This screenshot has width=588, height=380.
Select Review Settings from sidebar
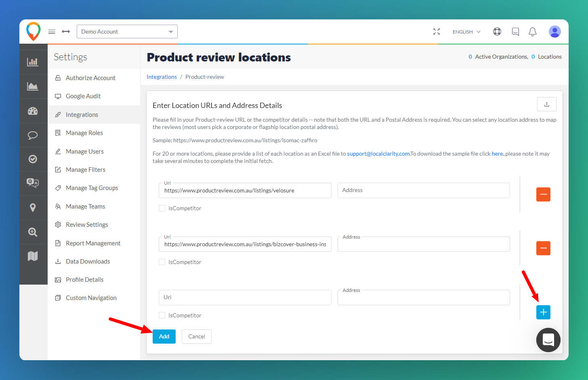click(x=87, y=225)
